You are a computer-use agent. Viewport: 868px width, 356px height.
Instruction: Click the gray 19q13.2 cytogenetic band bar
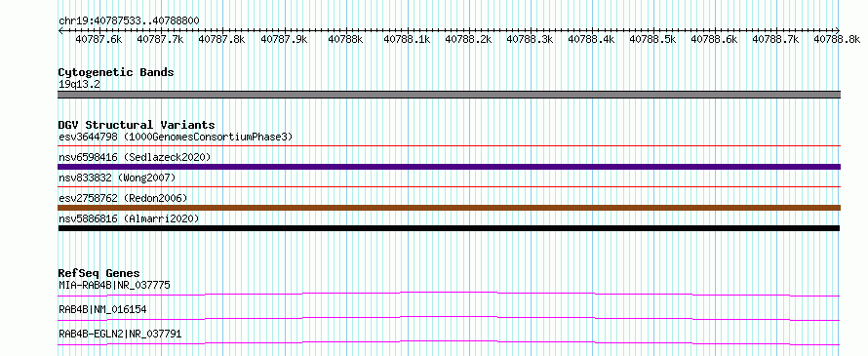(450, 95)
